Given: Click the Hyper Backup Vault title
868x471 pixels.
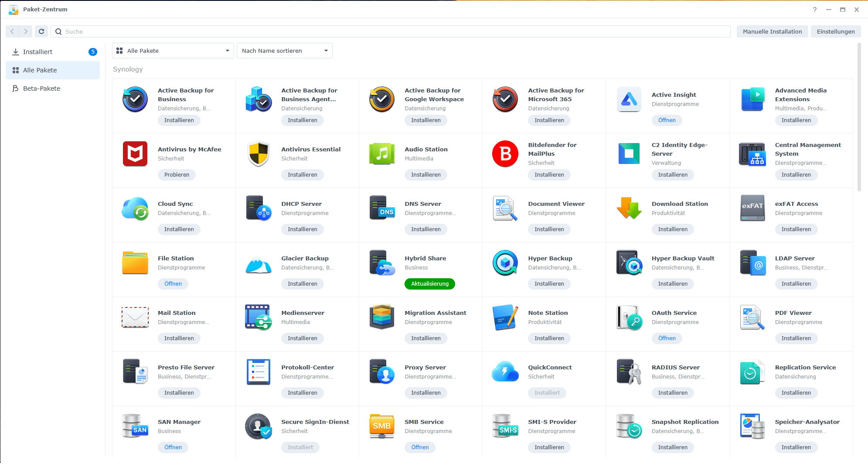Looking at the screenshot, I should tap(683, 259).
